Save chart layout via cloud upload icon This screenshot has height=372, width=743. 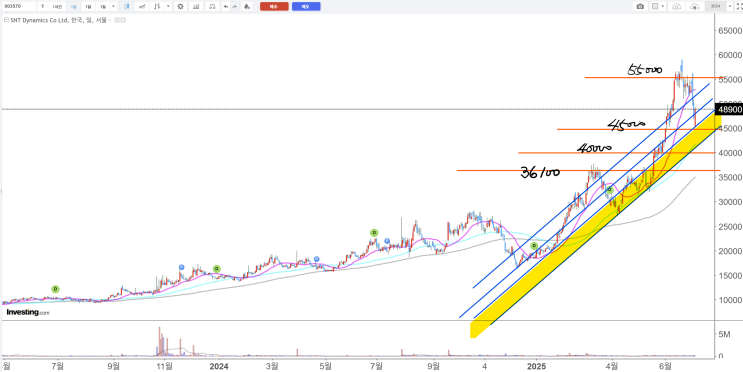pos(695,6)
